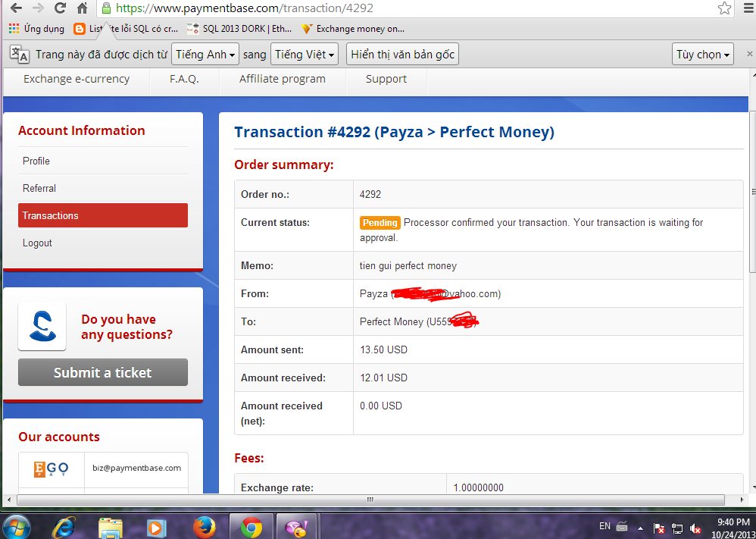Open the Tiếng Anh source language dropdown
Viewport: 756px width, 539px height.
[x=205, y=55]
